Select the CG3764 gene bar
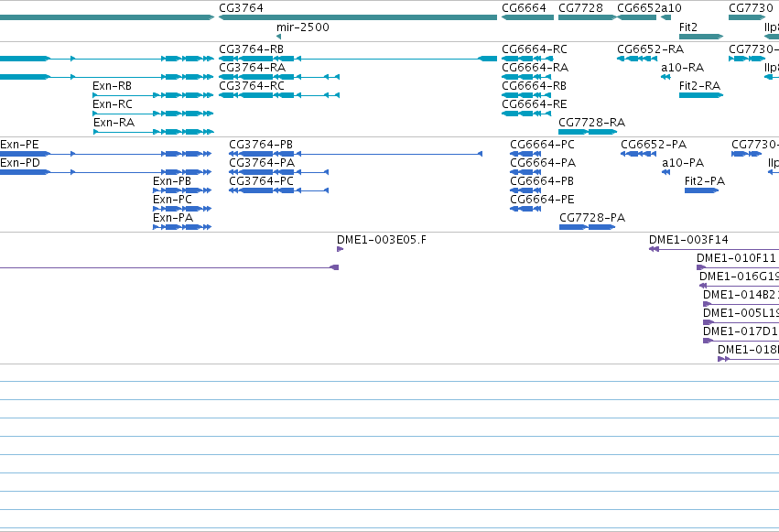Screen dimensions: 779x532 (x=358, y=17)
